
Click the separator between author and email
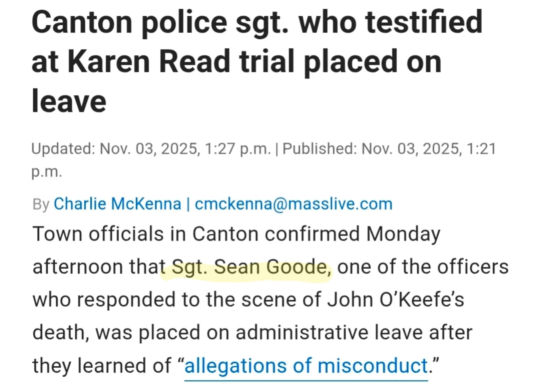[x=188, y=204]
